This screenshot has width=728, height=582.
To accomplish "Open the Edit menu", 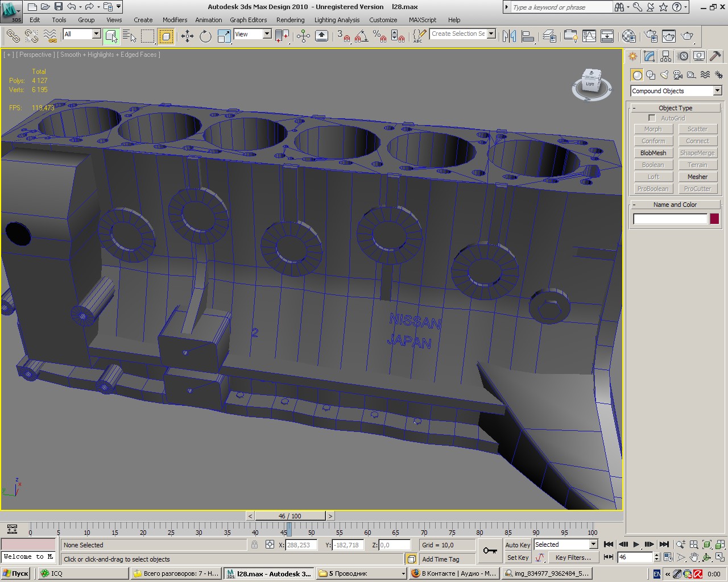I will pos(35,20).
